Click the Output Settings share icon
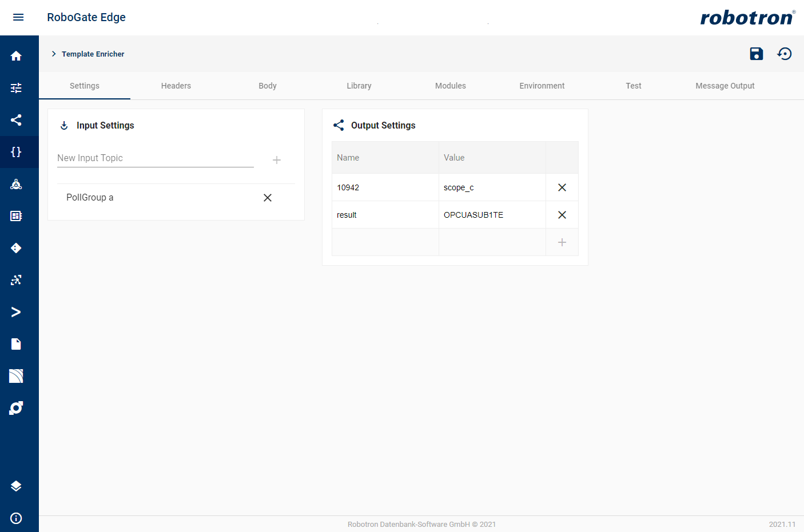This screenshot has width=804, height=532. coord(339,125)
